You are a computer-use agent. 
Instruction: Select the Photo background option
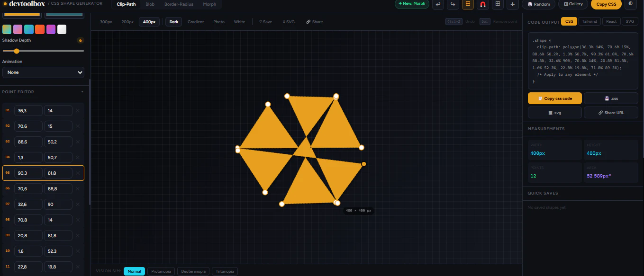click(x=219, y=22)
